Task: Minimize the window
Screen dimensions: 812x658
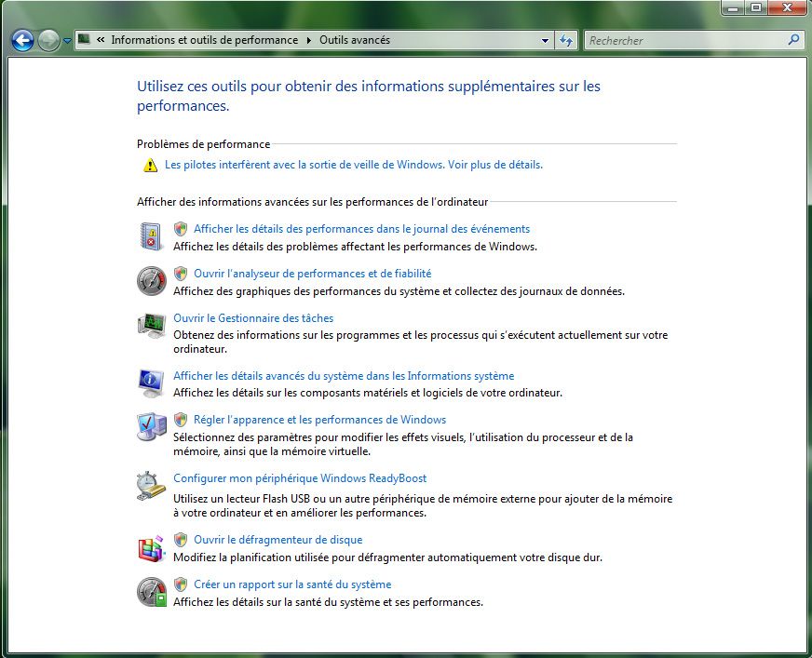Action: (x=732, y=7)
